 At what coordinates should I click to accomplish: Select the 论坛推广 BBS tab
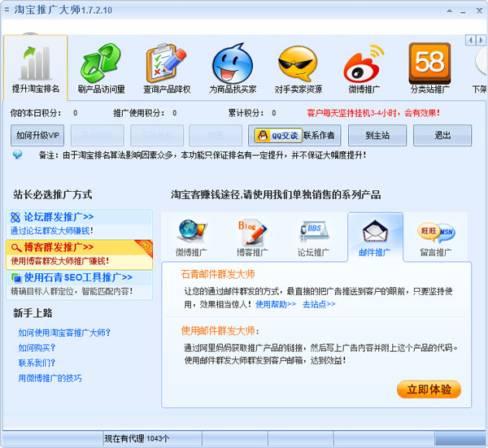(313, 236)
